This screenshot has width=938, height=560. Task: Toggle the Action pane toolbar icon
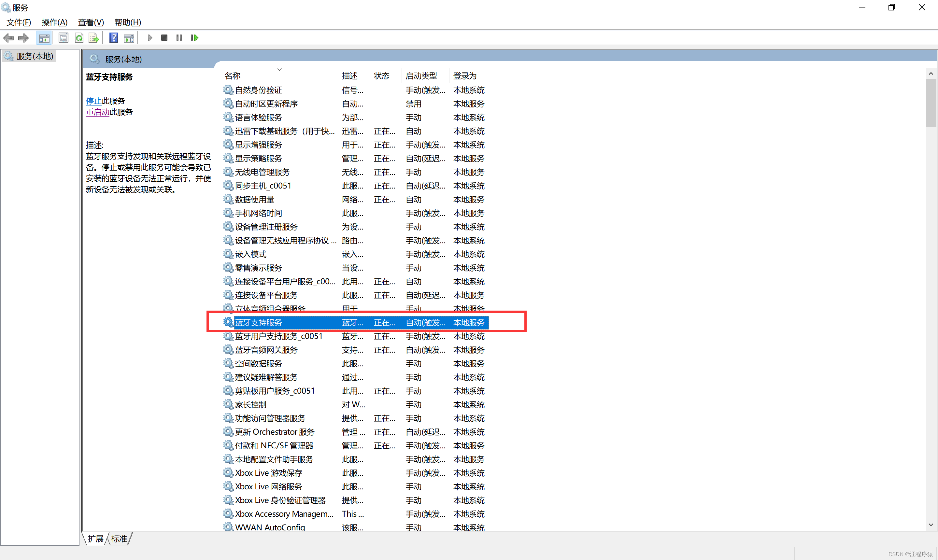(129, 38)
